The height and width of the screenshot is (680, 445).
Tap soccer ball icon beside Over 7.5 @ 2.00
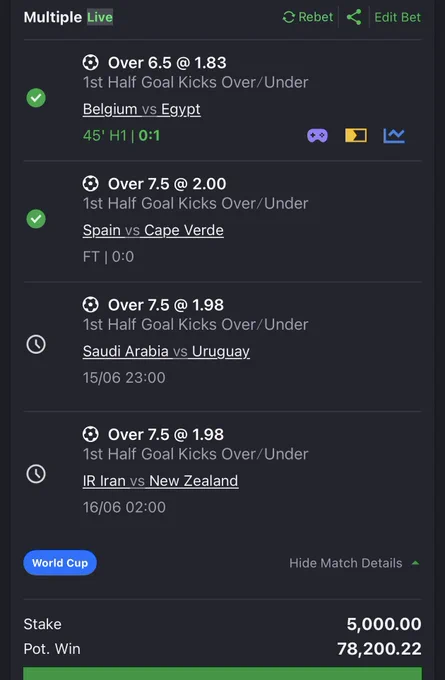pyautogui.click(x=91, y=184)
